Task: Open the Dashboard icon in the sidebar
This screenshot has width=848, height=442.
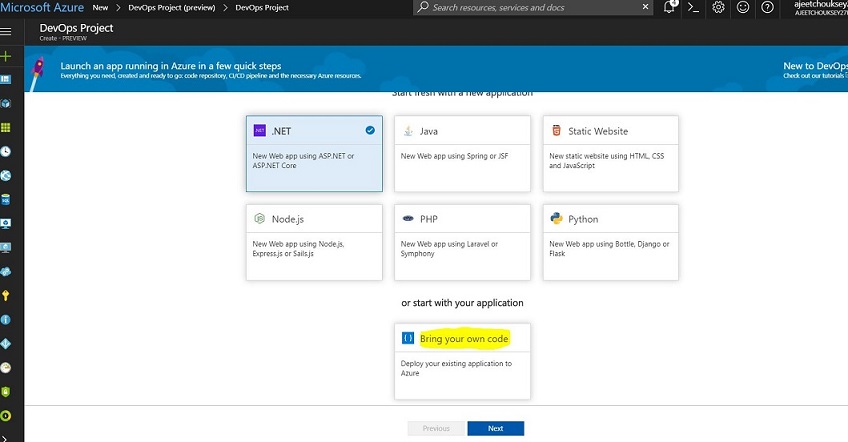Action: pyautogui.click(x=5, y=80)
